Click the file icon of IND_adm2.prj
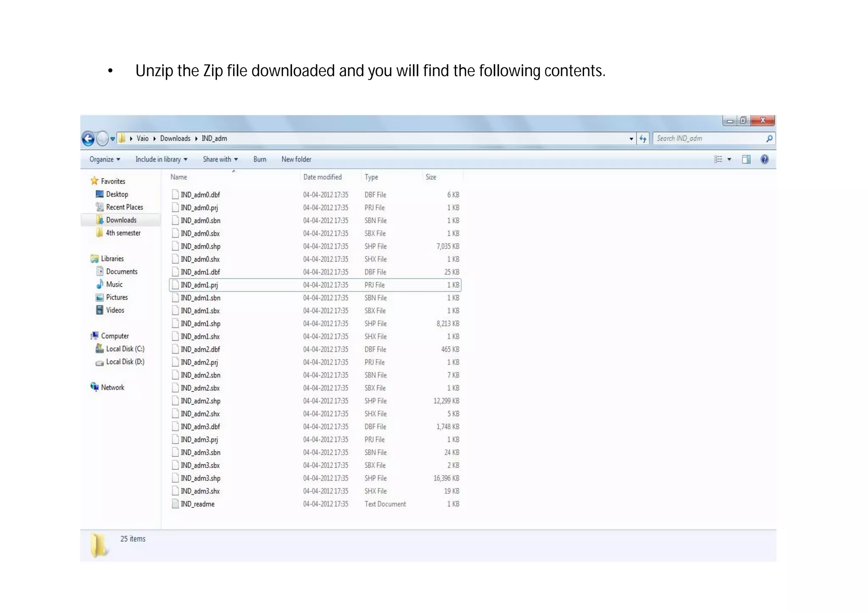 pos(175,362)
